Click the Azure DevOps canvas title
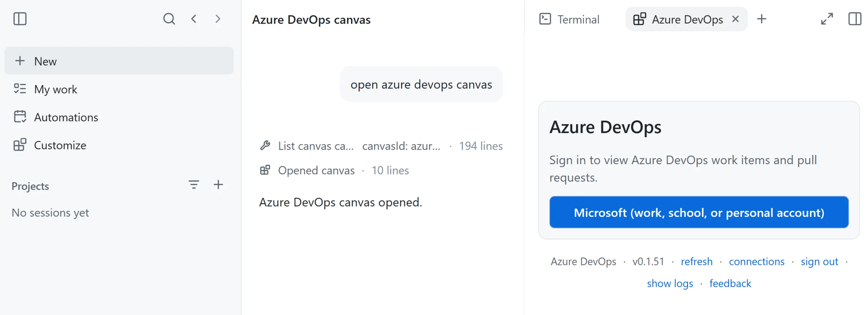868x315 pixels. (311, 20)
